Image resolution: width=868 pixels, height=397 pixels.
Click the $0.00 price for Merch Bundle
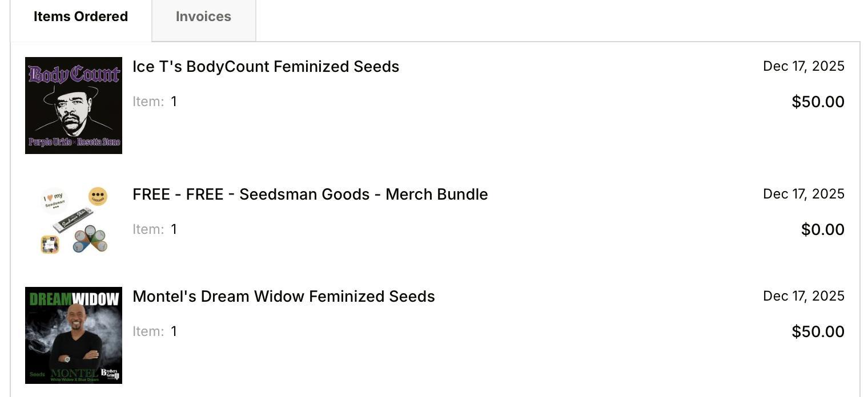tap(822, 230)
